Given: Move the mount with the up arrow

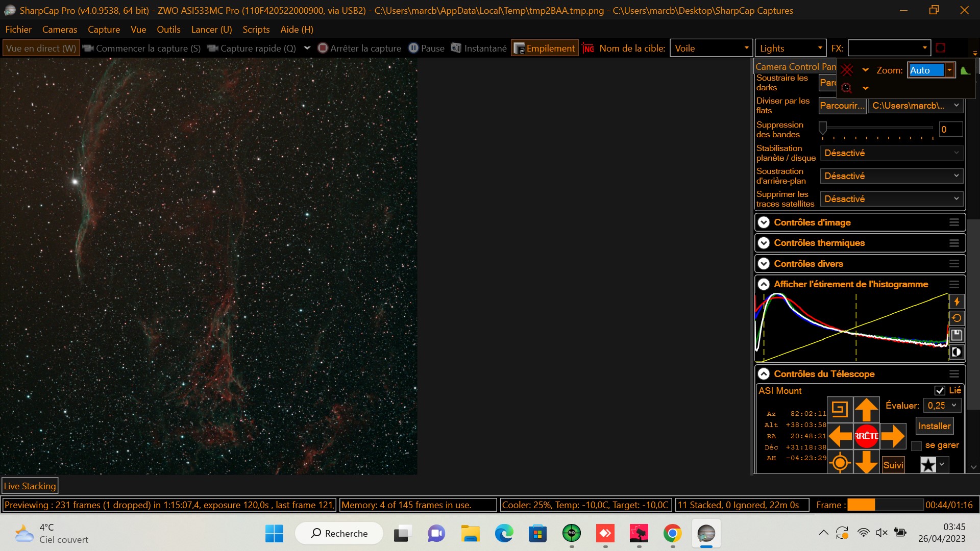Looking at the screenshot, I should [x=866, y=410].
